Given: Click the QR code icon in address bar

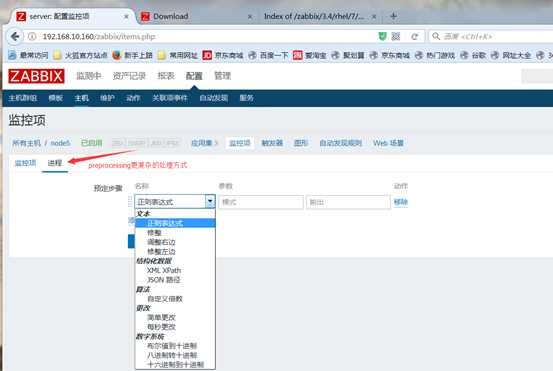Looking at the screenshot, I should (396, 36).
